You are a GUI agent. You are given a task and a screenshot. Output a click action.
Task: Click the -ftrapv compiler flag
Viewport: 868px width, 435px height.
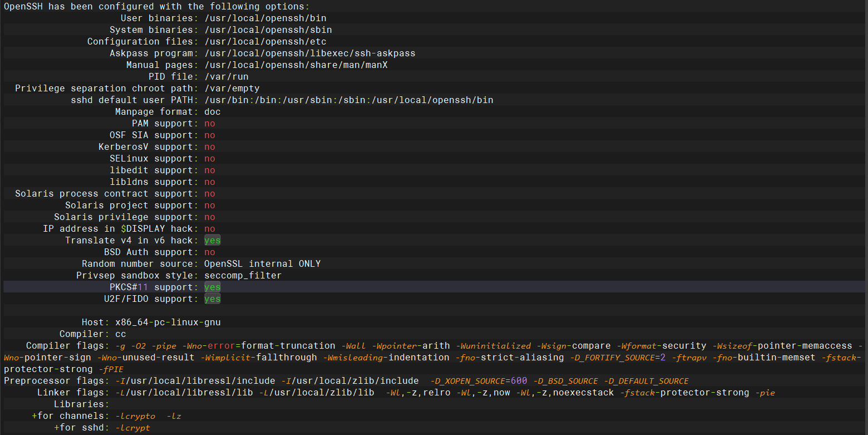coord(689,358)
